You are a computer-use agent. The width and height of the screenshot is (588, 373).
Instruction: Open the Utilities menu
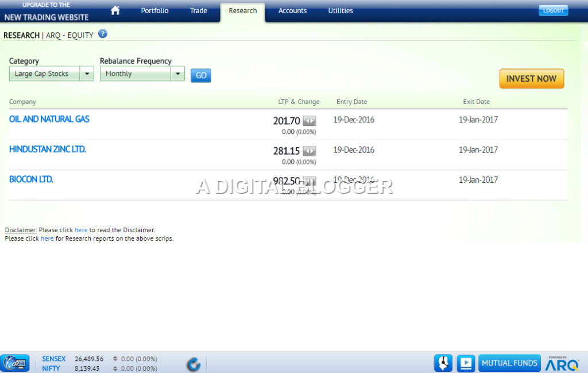pos(341,10)
